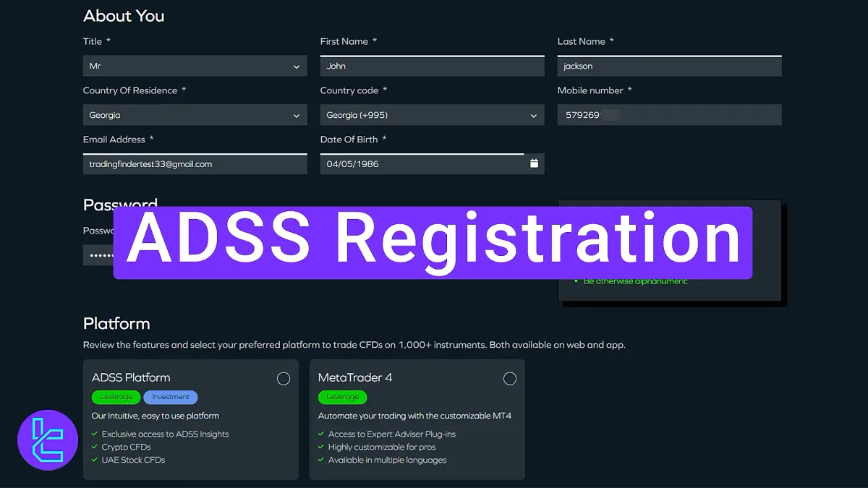This screenshot has height=488, width=868.
Task: Open the calendar picker for Date Of Birth
Action: click(x=535, y=163)
